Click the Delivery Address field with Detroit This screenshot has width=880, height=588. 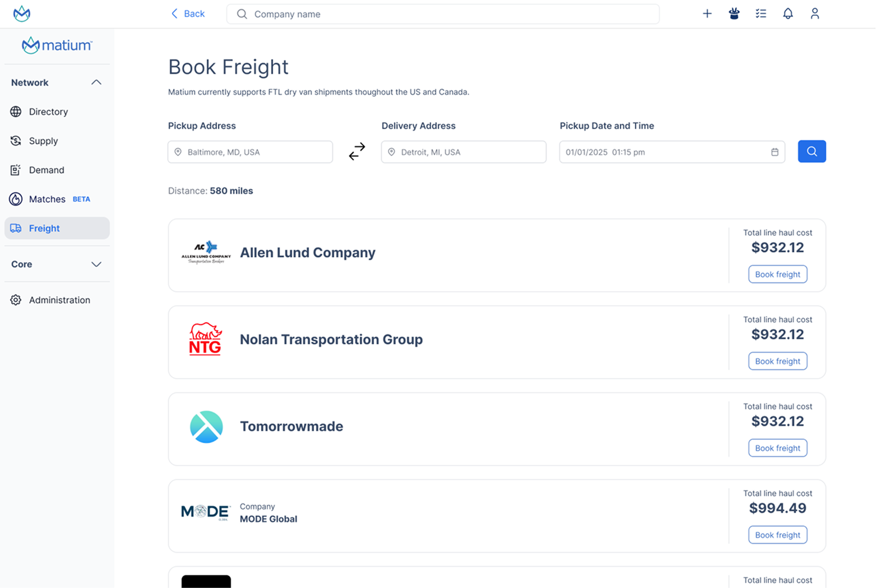(464, 152)
